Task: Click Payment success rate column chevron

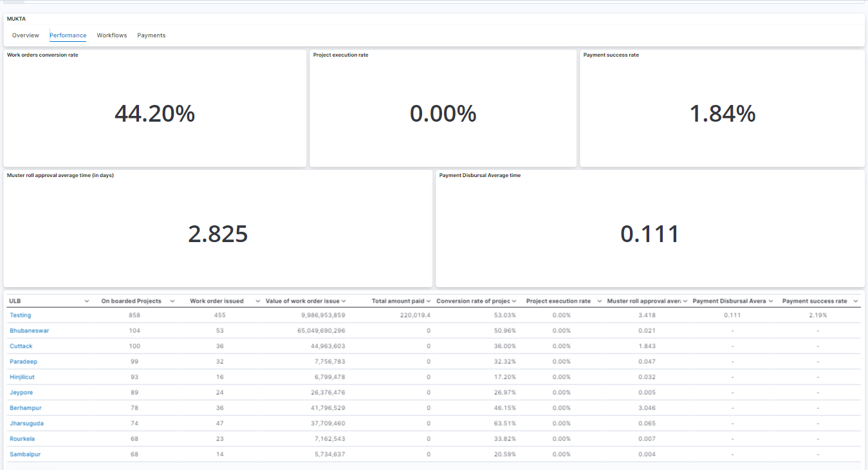Action: coord(855,301)
